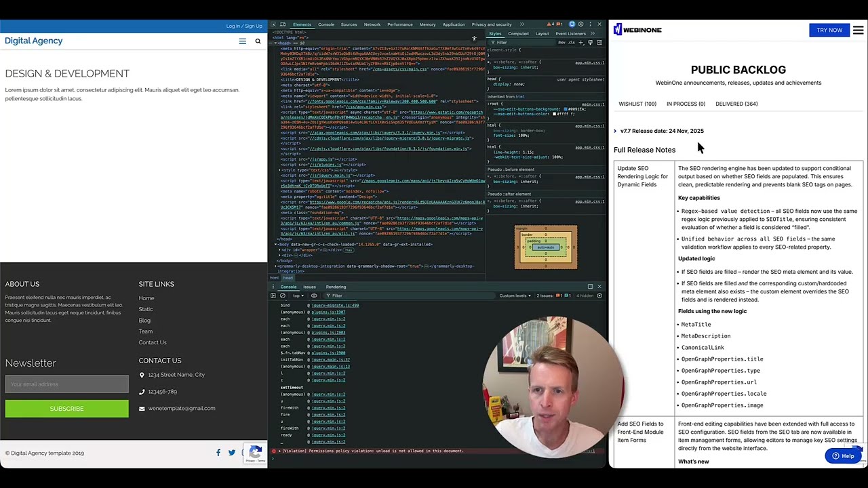Open the Custom levels log dropdown
Image resolution: width=868 pixels, height=488 pixels.
[x=515, y=296]
